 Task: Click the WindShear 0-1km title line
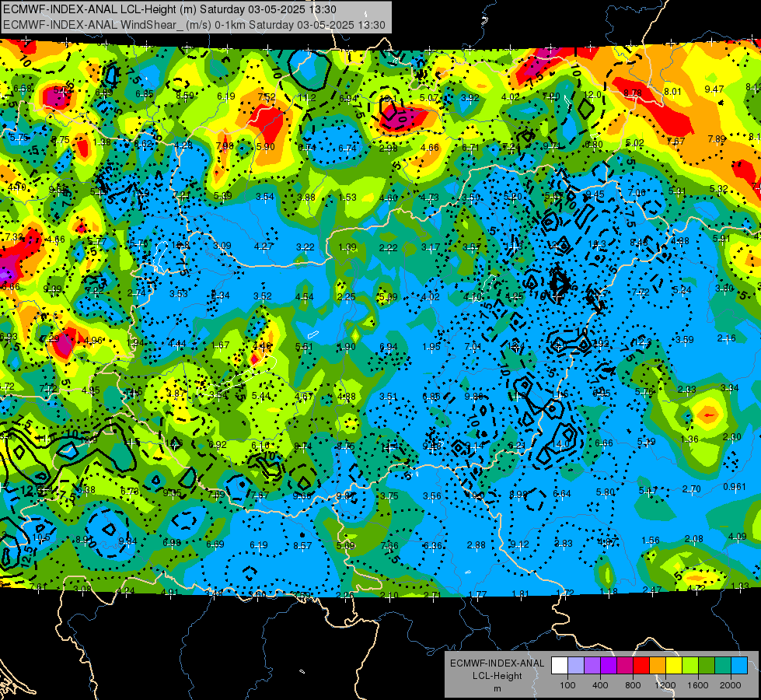pos(194,25)
